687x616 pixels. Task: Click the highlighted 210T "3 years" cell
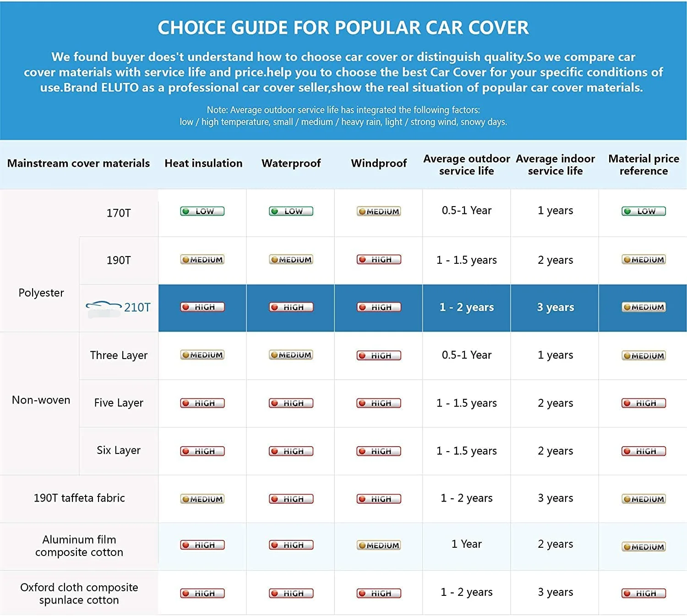555,307
